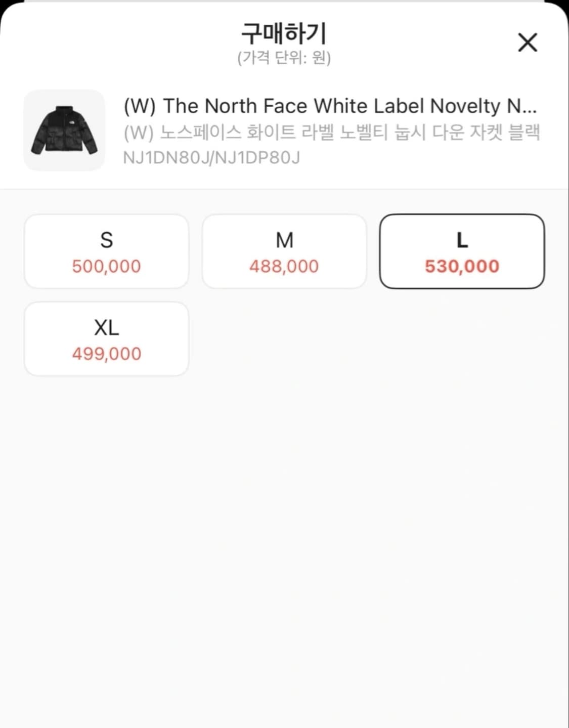Tap the 499,000 won price

106,354
